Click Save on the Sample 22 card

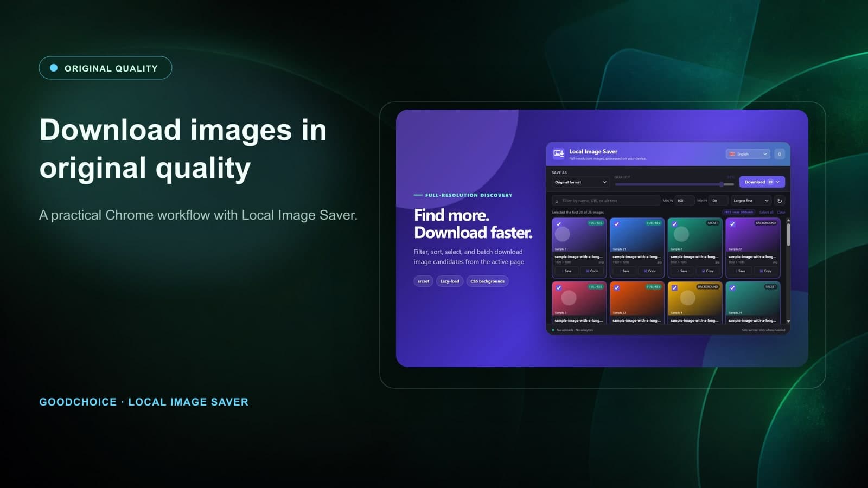click(740, 271)
